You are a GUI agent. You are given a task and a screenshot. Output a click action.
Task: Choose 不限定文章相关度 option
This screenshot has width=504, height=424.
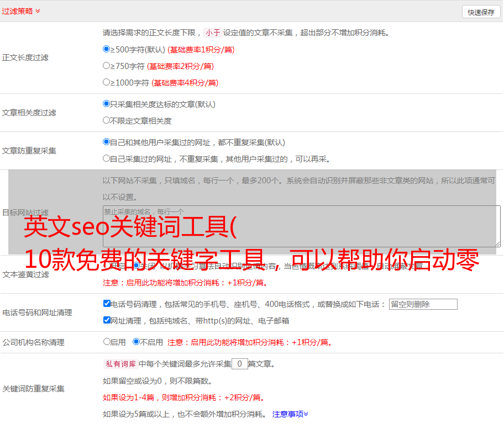click(107, 120)
